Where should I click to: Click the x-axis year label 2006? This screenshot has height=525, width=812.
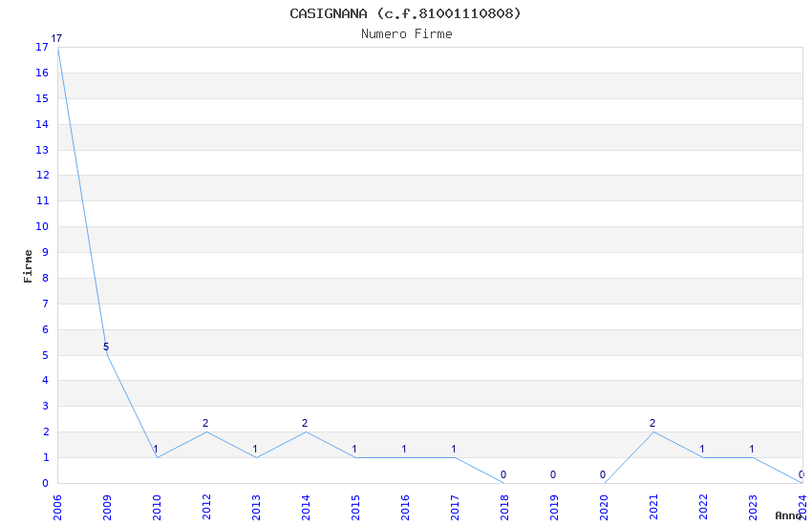pyautogui.click(x=57, y=508)
